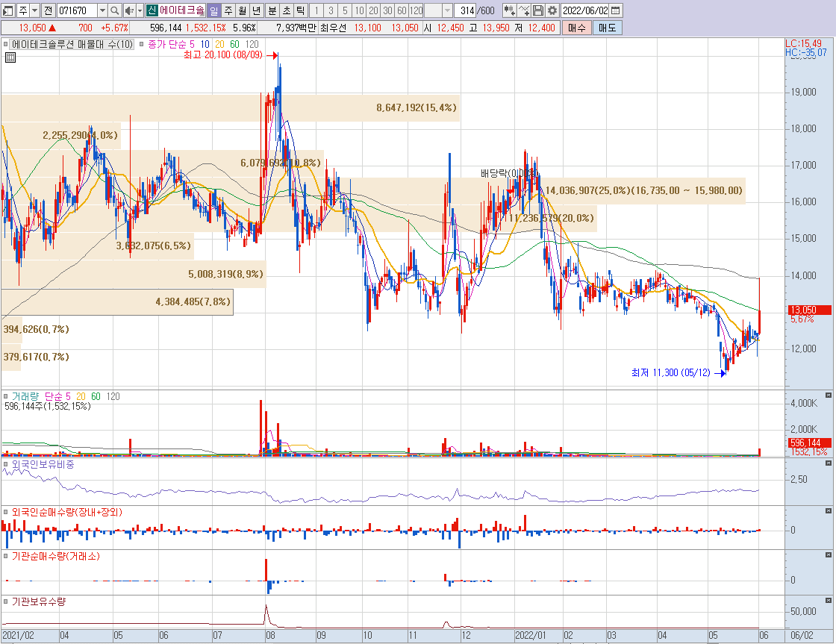
Task: Click the 최우선 quote label
Action: 333,28
